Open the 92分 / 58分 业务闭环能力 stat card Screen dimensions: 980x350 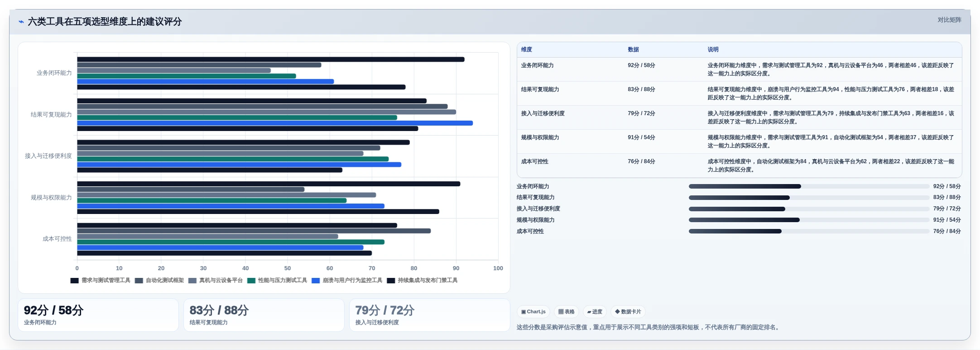98,315
